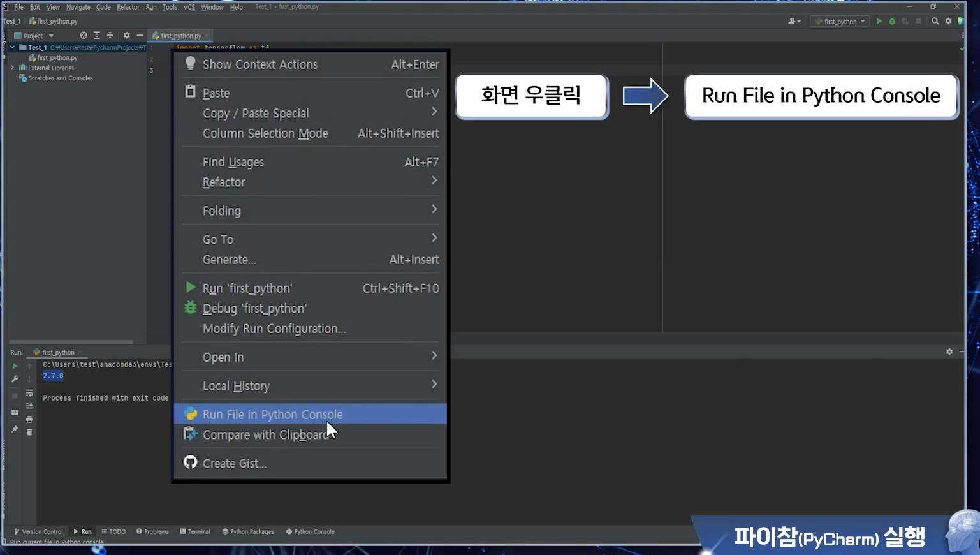980x555 pixels.
Task: Open the Project view dropdown
Action: coord(34,36)
